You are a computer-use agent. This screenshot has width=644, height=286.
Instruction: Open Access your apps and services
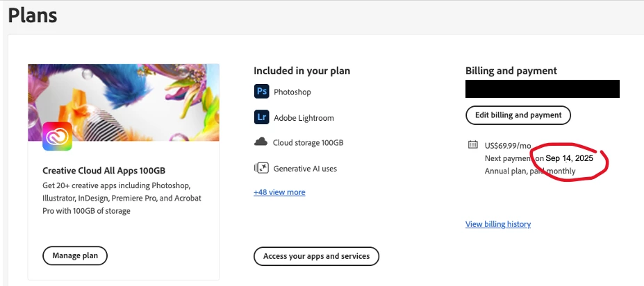click(x=316, y=256)
